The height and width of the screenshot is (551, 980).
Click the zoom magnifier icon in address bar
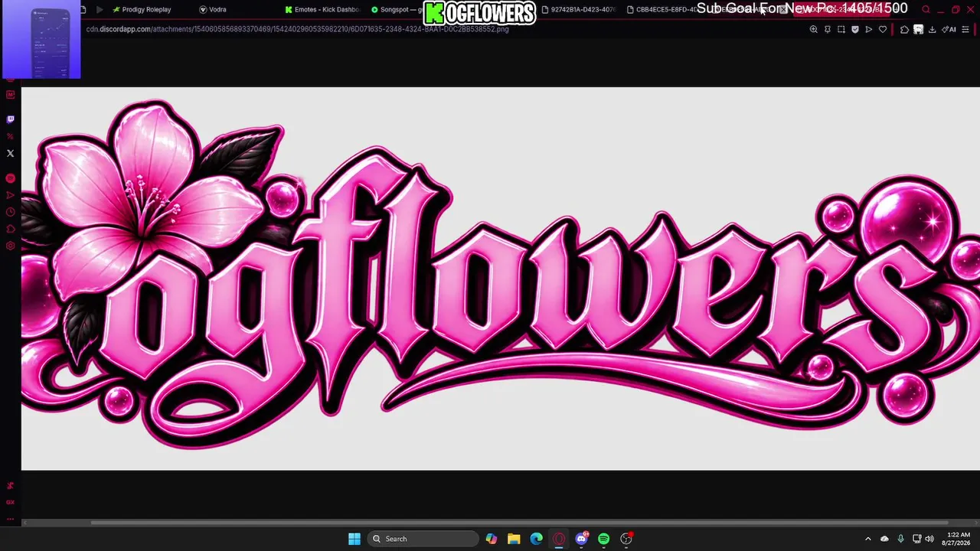pos(814,29)
